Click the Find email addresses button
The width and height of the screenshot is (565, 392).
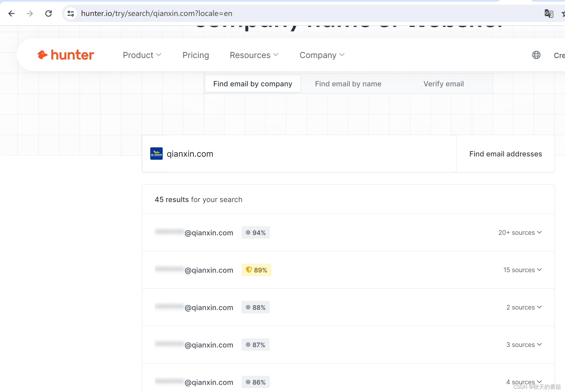pos(506,154)
